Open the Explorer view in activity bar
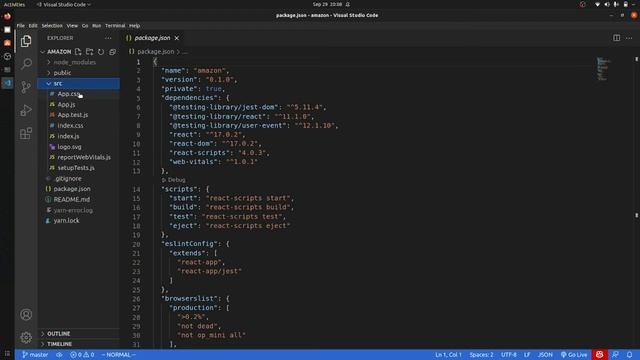The height and width of the screenshot is (360, 640). pyautogui.click(x=26, y=41)
